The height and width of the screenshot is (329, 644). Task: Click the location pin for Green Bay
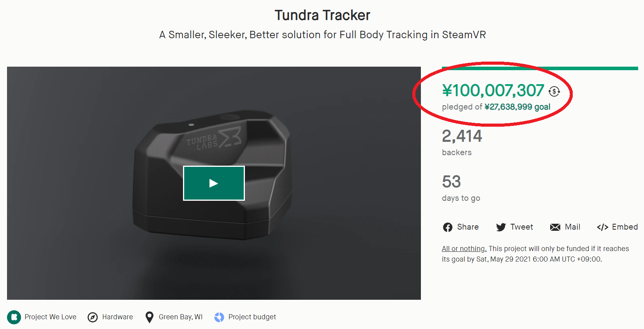(149, 317)
